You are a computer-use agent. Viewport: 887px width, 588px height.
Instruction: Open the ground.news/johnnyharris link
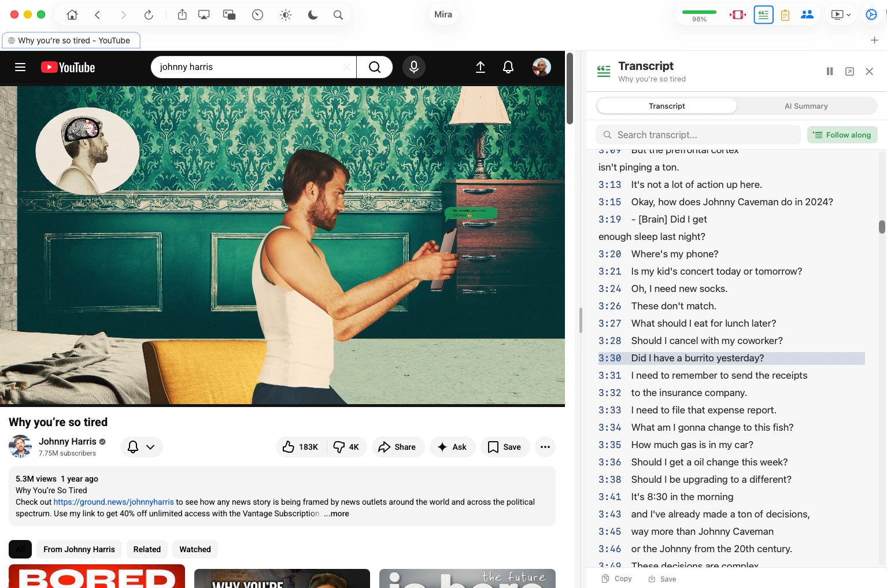113,502
